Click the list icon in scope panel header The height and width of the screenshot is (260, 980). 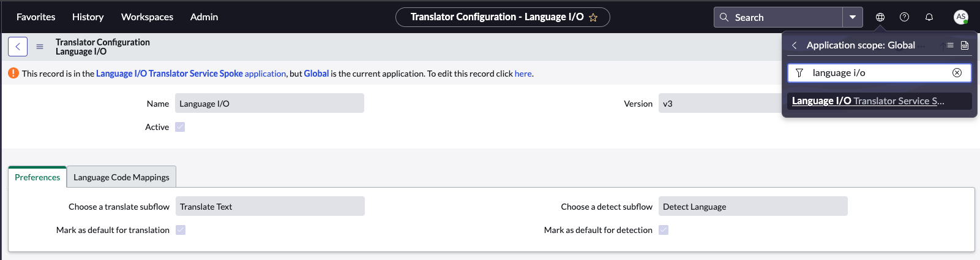coord(950,45)
